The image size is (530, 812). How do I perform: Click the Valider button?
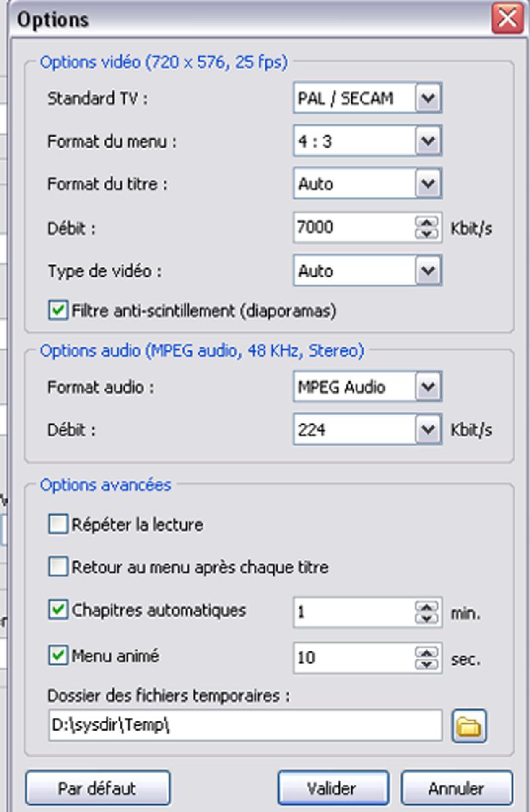point(332,788)
